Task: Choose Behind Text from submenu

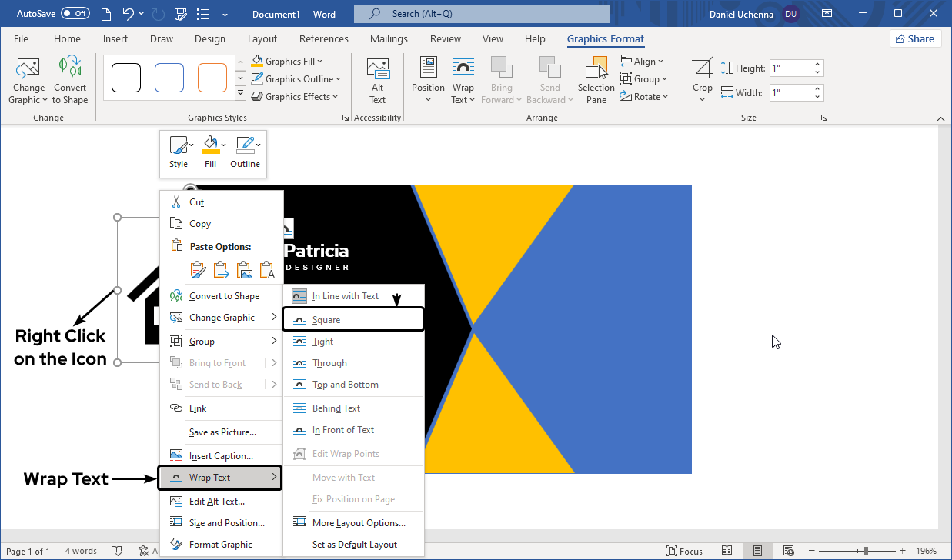Action: [336, 408]
